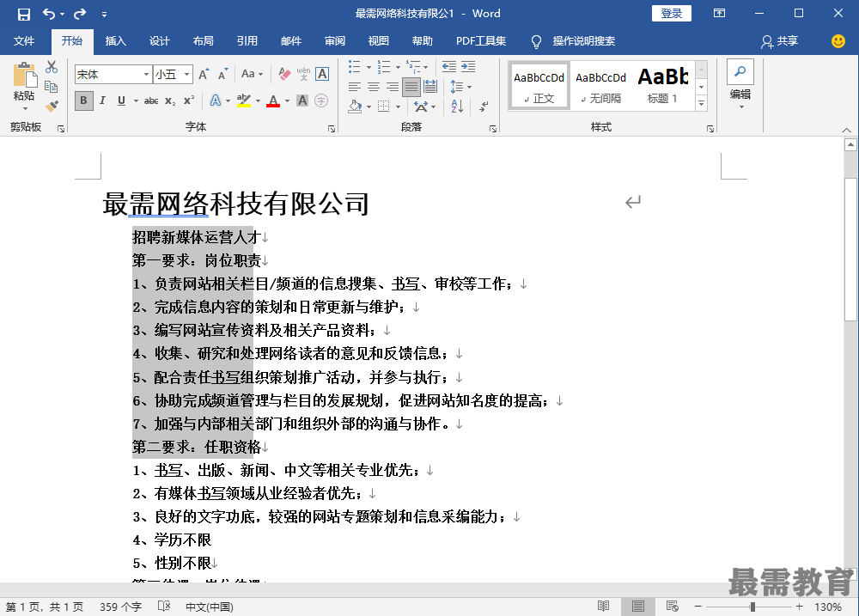Open the numbered list dropdown arrow
Image resolution: width=859 pixels, height=616 pixels.
[399, 67]
